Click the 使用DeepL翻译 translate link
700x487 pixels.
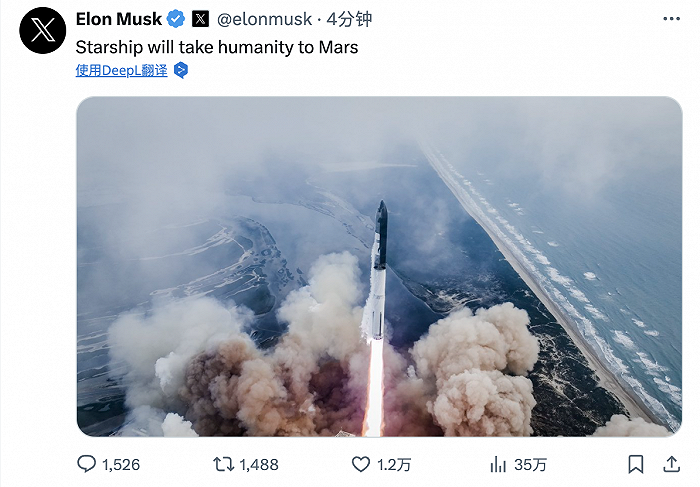click(121, 70)
